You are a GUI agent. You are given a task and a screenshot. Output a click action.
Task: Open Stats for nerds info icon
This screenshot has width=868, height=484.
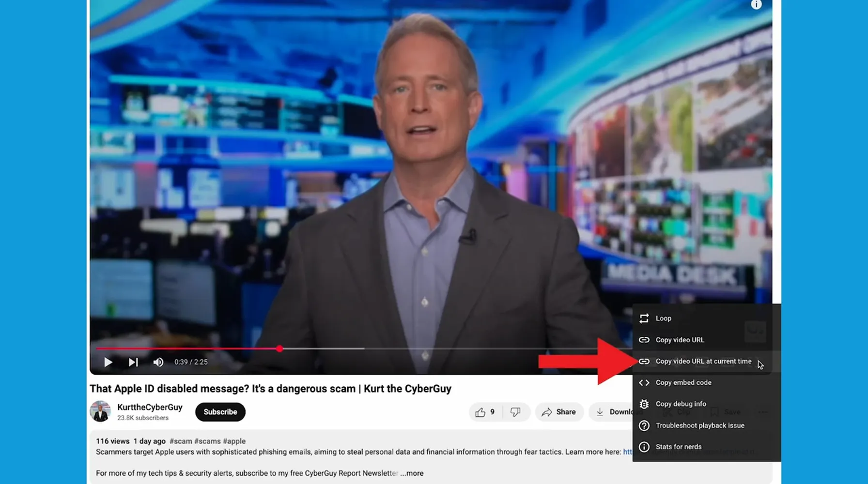pyautogui.click(x=644, y=447)
